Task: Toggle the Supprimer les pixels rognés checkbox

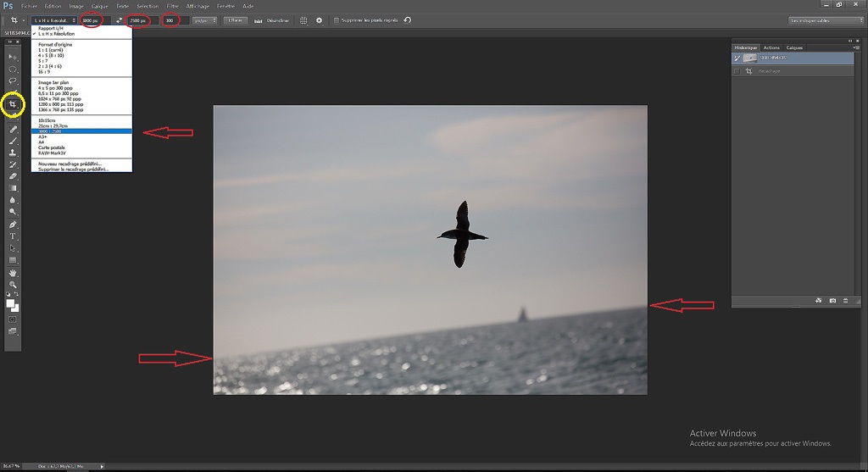Action: click(x=337, y=19)
